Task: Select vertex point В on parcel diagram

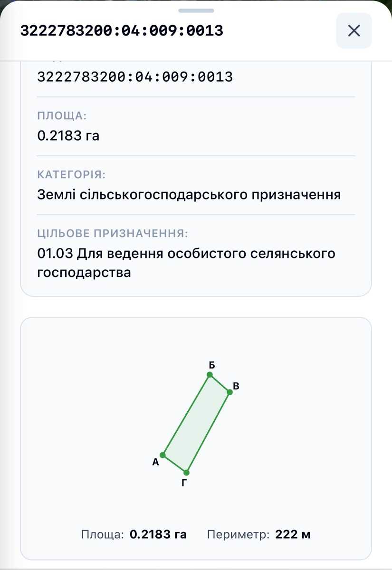Action: coord(229,392)
